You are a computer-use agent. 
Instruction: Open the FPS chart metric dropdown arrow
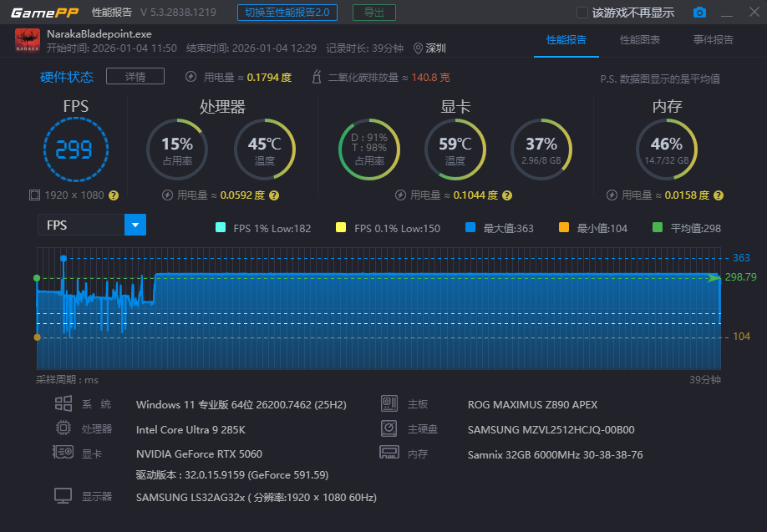coord(135,225)
